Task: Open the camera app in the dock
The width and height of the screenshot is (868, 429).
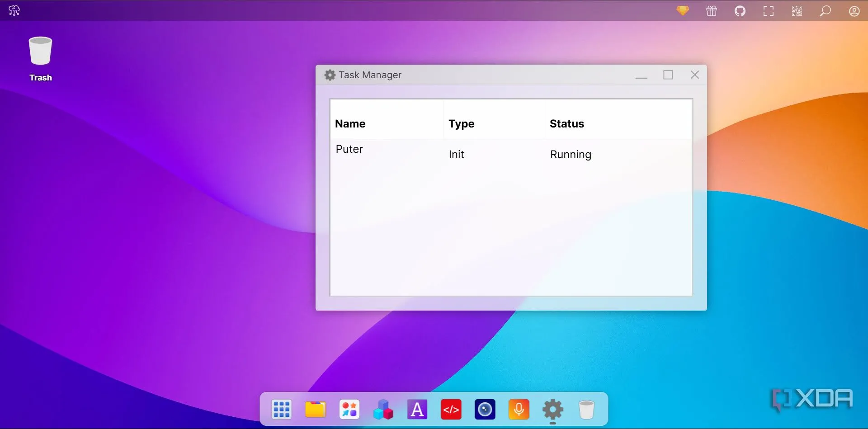Action: pyautogui.click(x=485, y=409)
